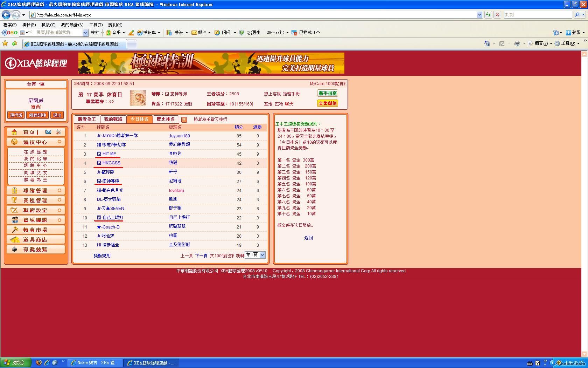The image size is (588, 368).
Task: Click the 新手指南 button
Action: [x=328, y=93]
